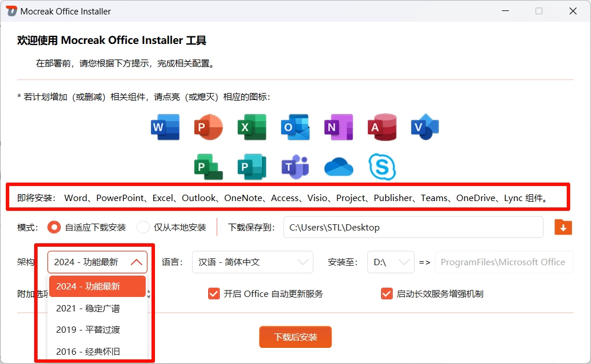Toggle the Outlook component icon
Viewport: 591px width, 364px height.
295,127
